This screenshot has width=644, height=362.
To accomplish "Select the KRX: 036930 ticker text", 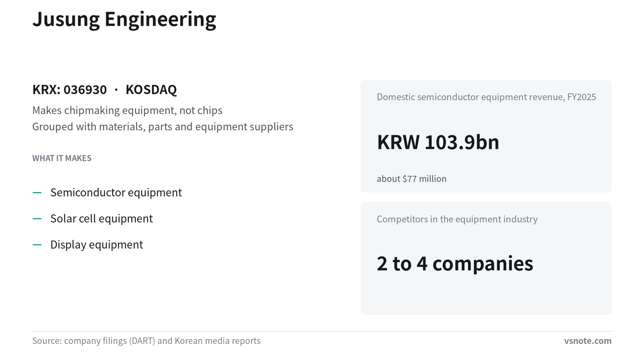I will [70, 89].
